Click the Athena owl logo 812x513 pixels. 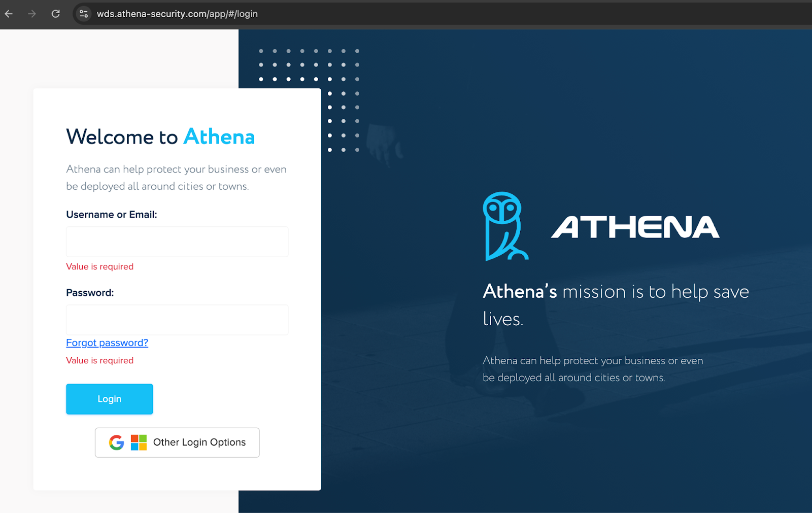(505, 226)
